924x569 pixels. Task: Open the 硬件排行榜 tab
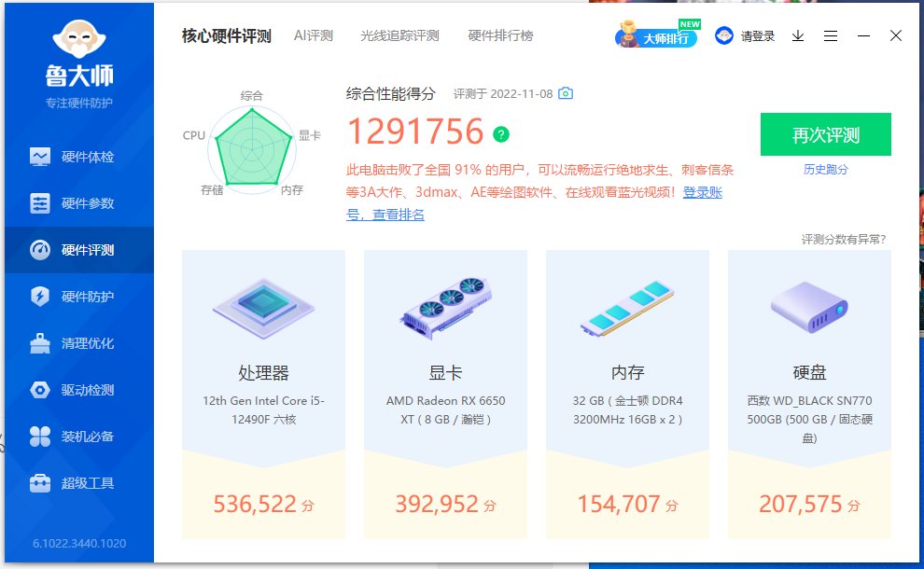500,35
